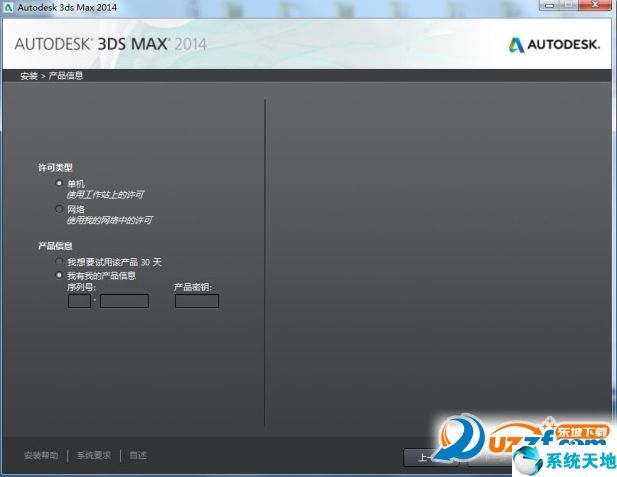Image resolution: width=617 pixels, height=477 pixels.
Task: Close the Autodesk 3ds Max 2014 installer
Action: [595, 5]
